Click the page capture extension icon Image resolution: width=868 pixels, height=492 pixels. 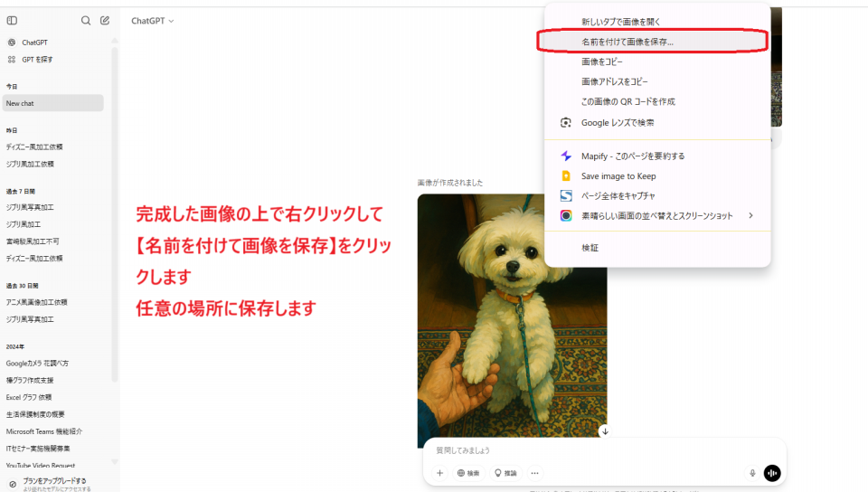(566, 196)
